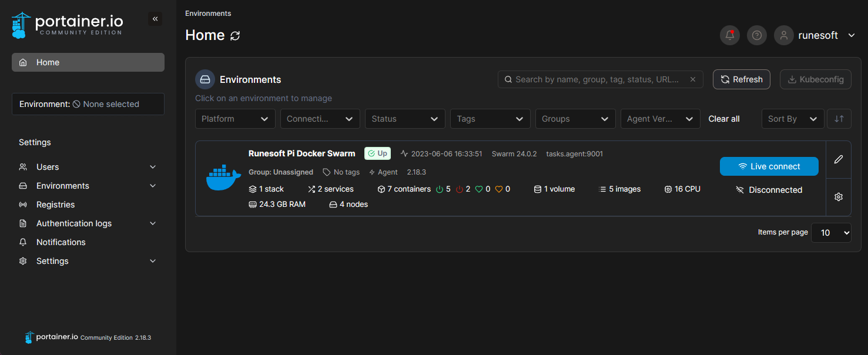Collapse the sidebar with double-chevron icon
The height and width of the screenshot is (355, 868).
tap(155, 19)
